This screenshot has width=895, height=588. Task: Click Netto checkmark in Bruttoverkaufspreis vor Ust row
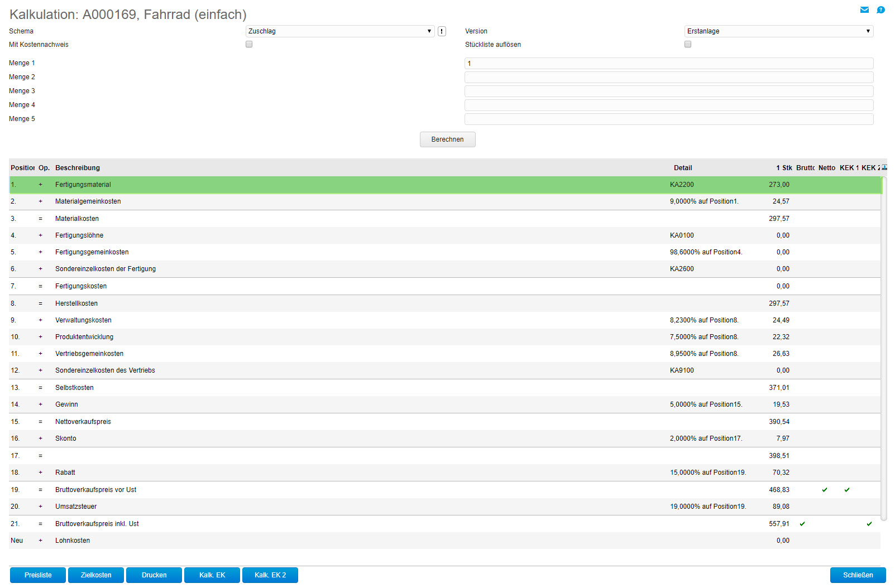(825, 490)
